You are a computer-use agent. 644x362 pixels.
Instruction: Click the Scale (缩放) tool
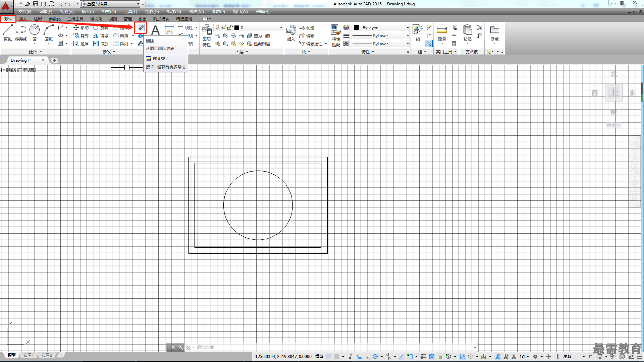pos(101,44)
